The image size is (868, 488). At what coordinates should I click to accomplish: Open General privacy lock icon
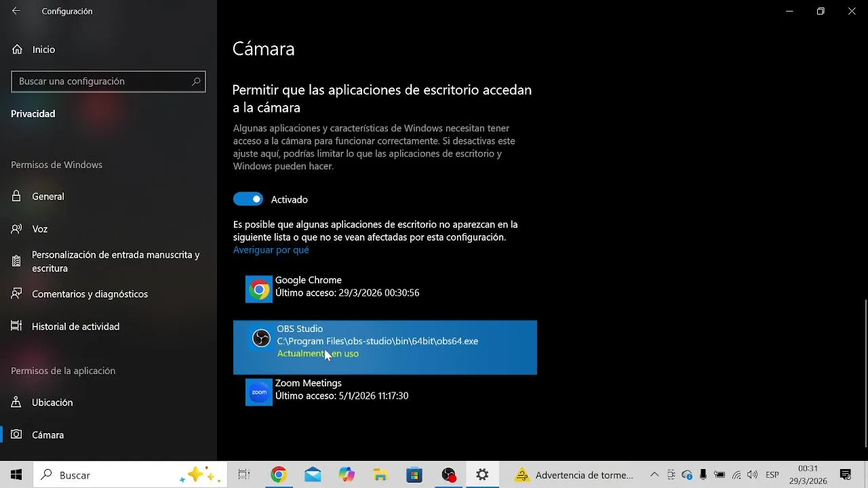tap(17, 197)
